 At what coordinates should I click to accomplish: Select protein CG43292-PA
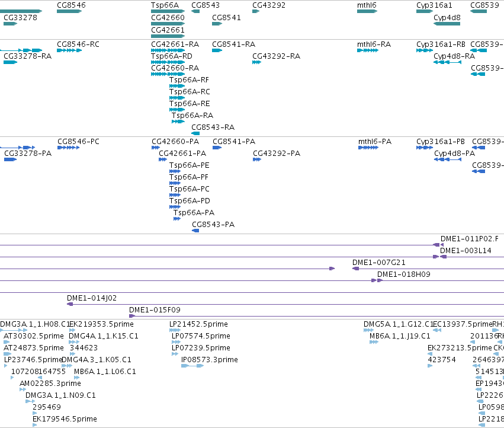tap(257, 159)
